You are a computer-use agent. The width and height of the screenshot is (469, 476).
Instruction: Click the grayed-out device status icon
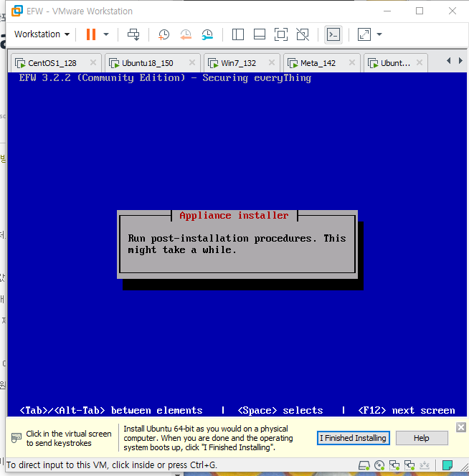click(425, 465)
